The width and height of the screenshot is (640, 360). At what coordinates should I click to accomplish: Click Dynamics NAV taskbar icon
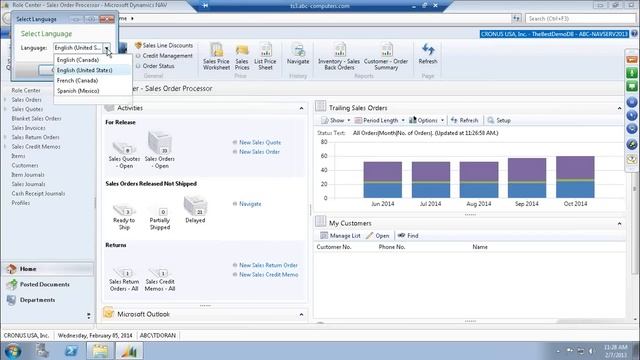pos(129,351)
